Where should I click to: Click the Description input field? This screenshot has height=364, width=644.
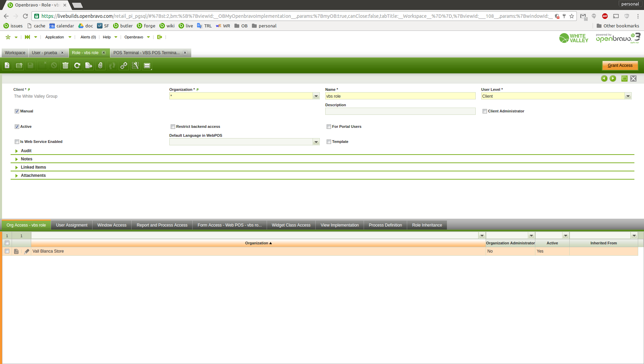pos(400,111)
